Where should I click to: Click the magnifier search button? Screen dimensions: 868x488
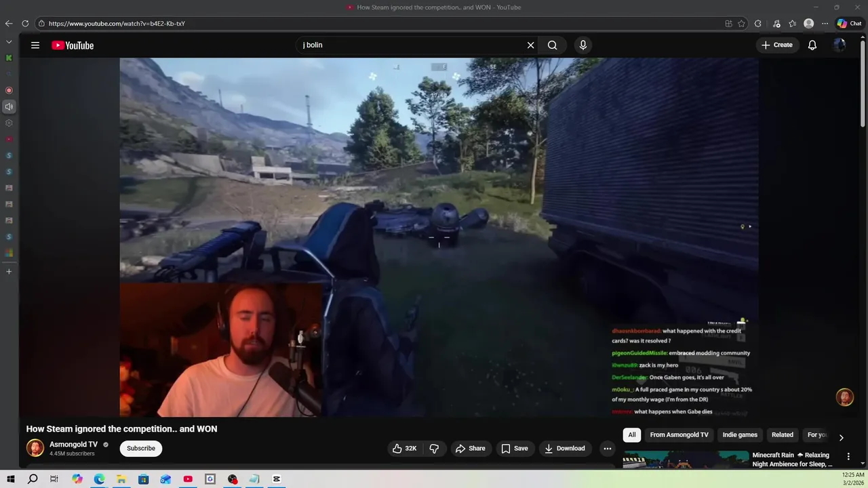coord(553,45)
